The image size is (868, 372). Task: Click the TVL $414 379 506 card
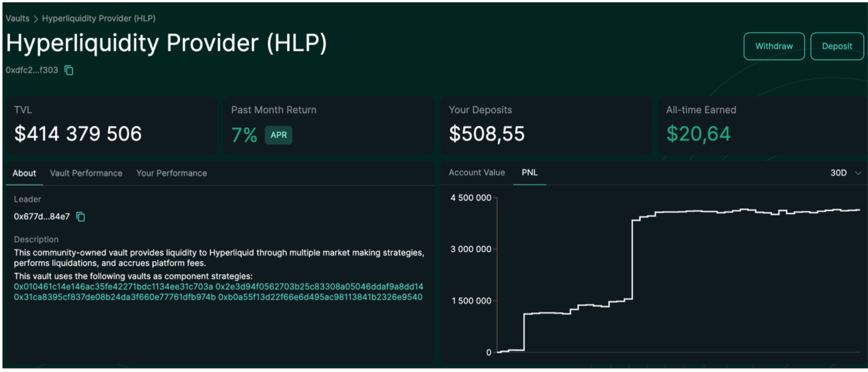tap(111, 126)
